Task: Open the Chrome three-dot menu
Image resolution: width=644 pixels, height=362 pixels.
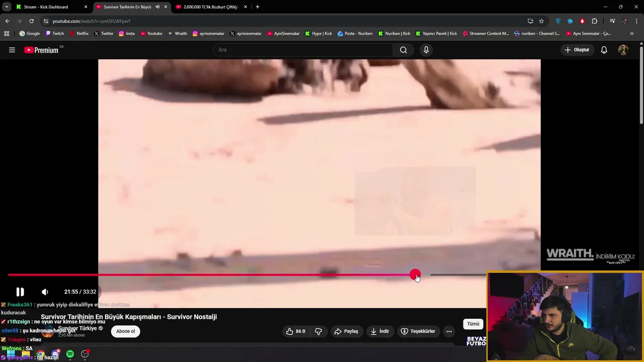Action: [637, 21]
